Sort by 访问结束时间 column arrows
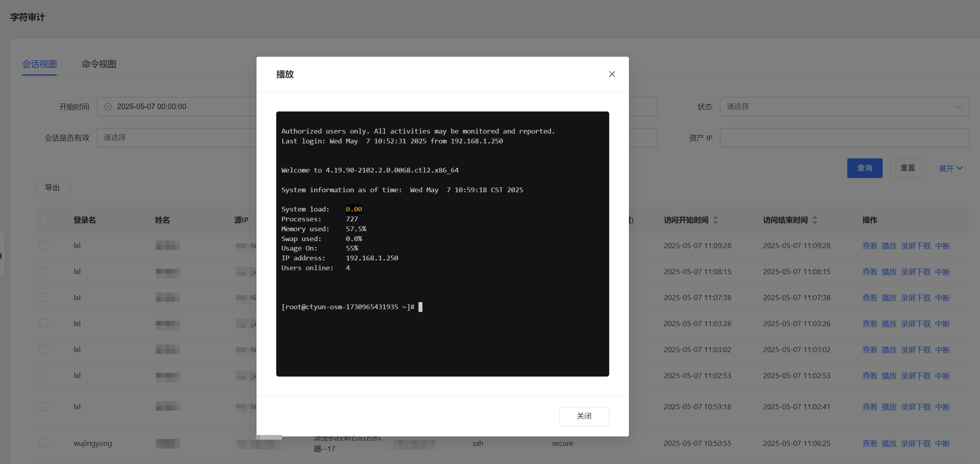Viewport: 980px width, 464px height. (x=815, y=220)
